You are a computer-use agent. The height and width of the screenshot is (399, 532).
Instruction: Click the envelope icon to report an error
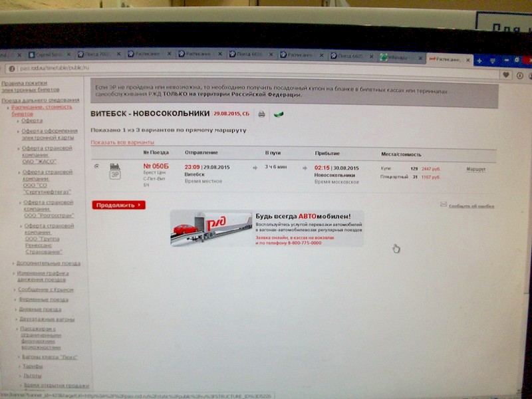coord(443,205)
